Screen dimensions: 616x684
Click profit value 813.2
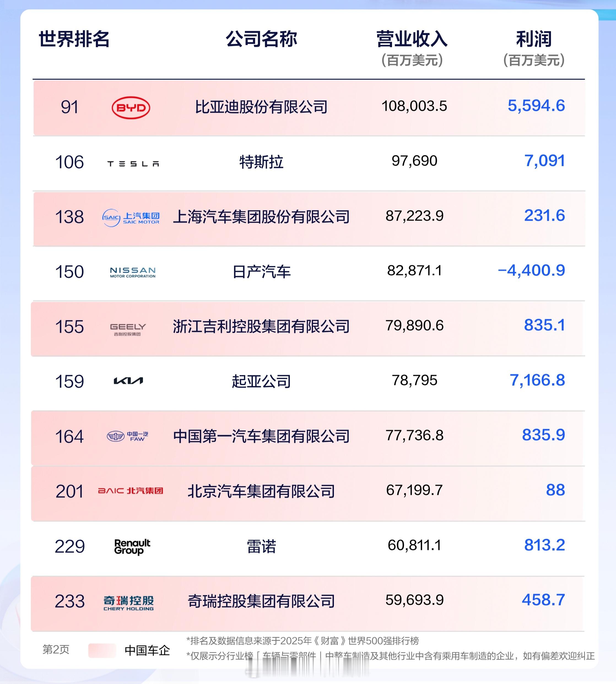click(545, 545)
